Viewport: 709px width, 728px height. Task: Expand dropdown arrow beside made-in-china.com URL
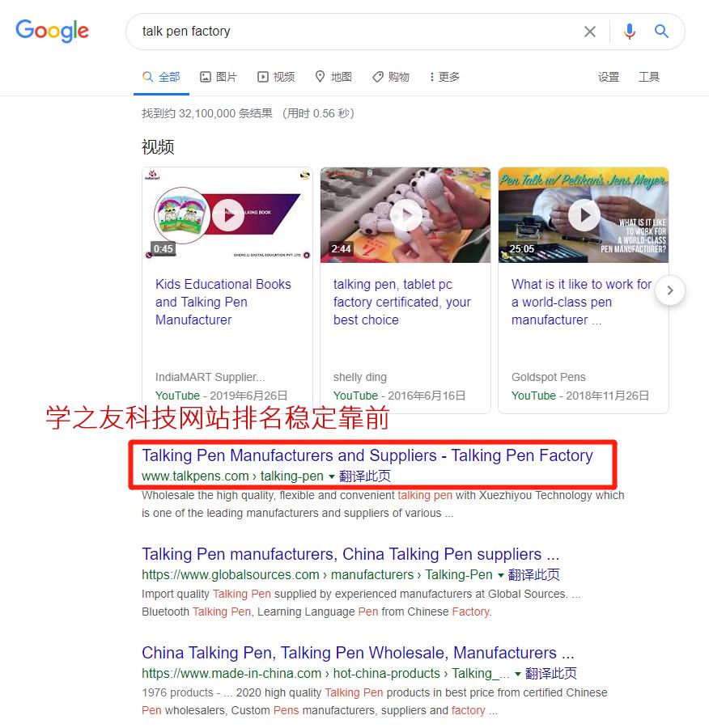tap(517, 674)
